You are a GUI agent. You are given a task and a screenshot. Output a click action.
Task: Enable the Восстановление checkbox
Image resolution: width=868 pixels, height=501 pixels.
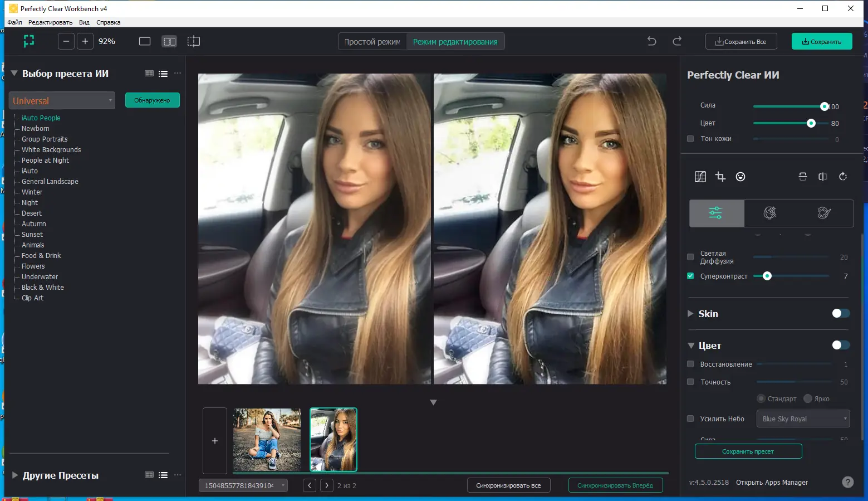point(690,364)
